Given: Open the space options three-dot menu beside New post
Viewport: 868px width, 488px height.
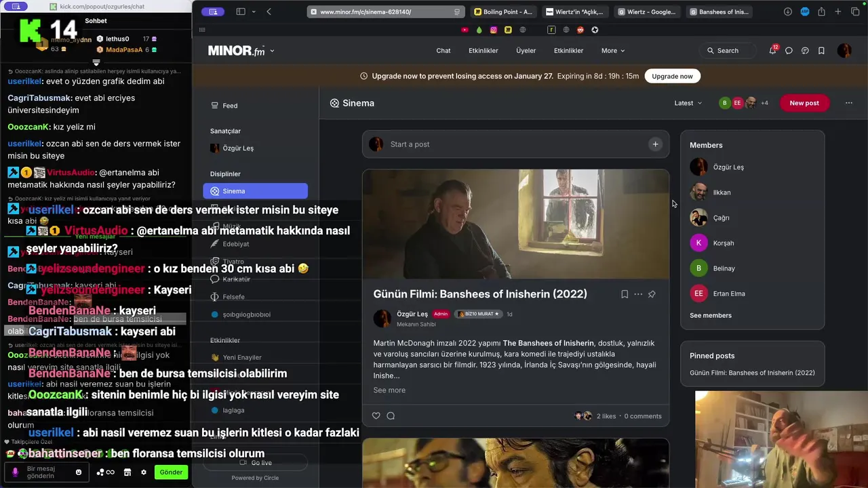Looking at the screenshot, I should pos(849,103).
